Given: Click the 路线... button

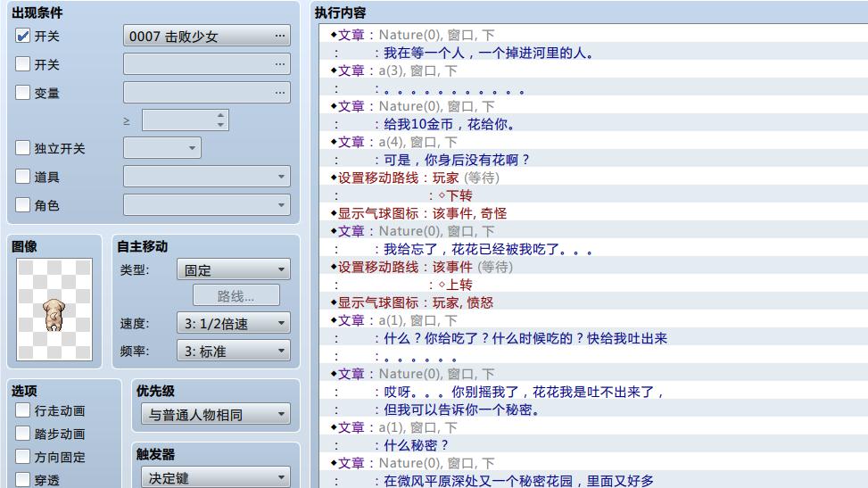Looking at the screenshot, I should coord(236,296).
